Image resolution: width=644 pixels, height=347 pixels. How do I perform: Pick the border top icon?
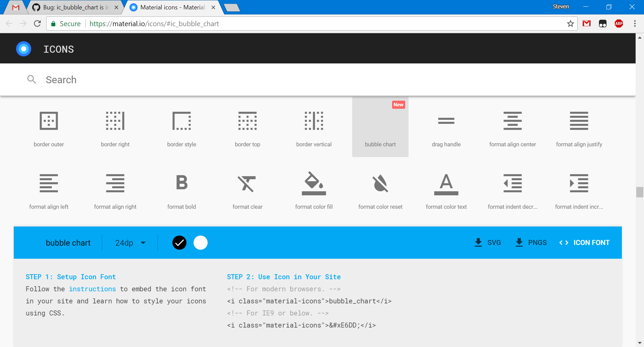click(248, 121)
